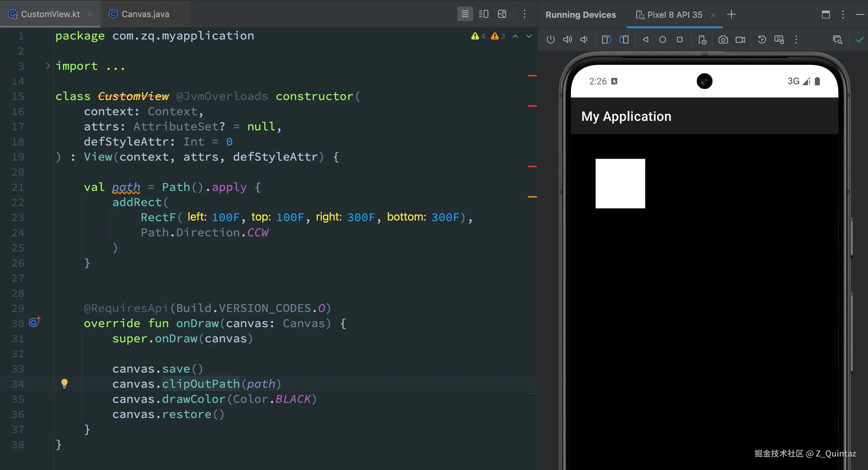Click the quick-fix lightbulb on line 34

pos(64,383)
